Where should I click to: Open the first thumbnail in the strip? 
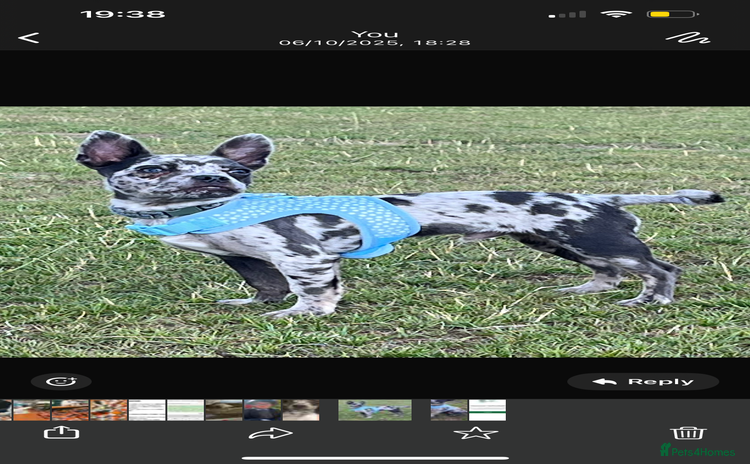(x=5, y=409)
